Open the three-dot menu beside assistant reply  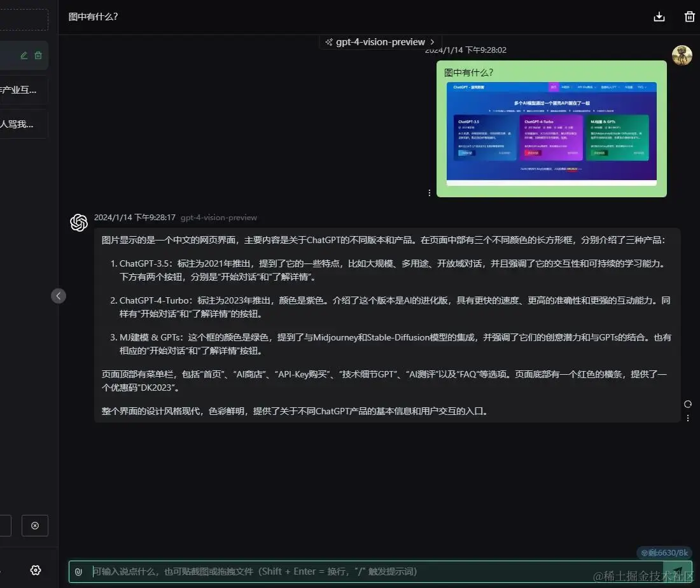687,418
